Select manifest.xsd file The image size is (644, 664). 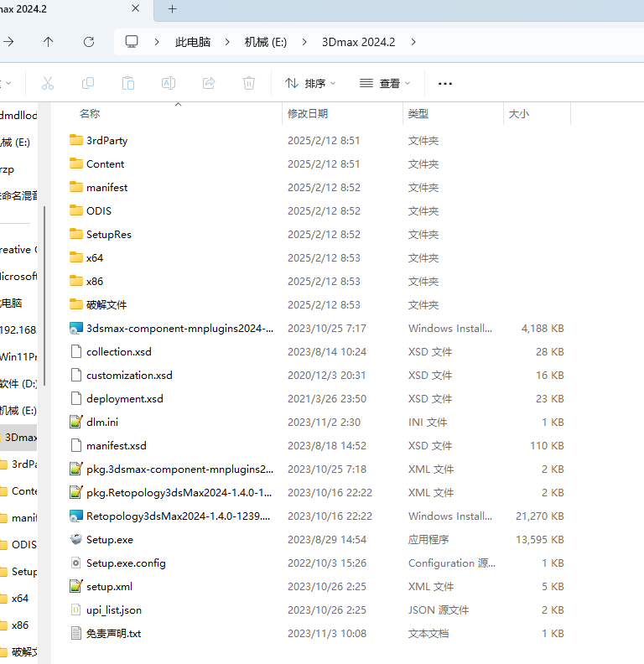pyautogui.click(x=108, y=446)
